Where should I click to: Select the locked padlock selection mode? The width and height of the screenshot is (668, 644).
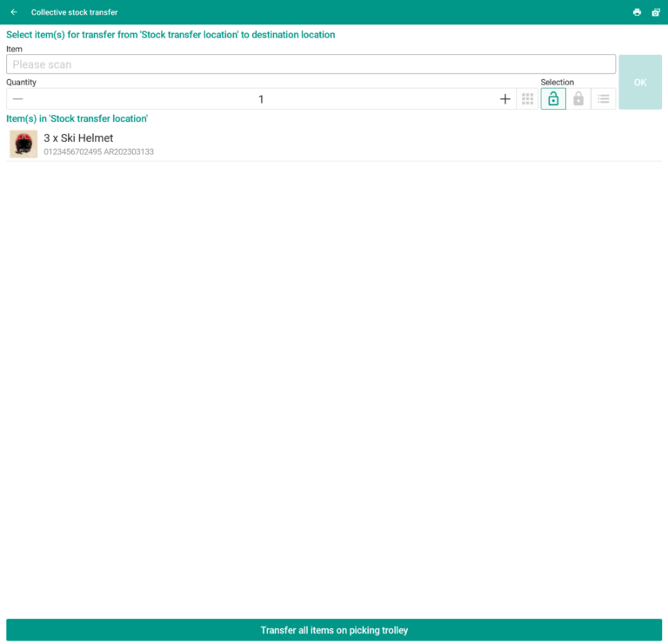[578, 99]
